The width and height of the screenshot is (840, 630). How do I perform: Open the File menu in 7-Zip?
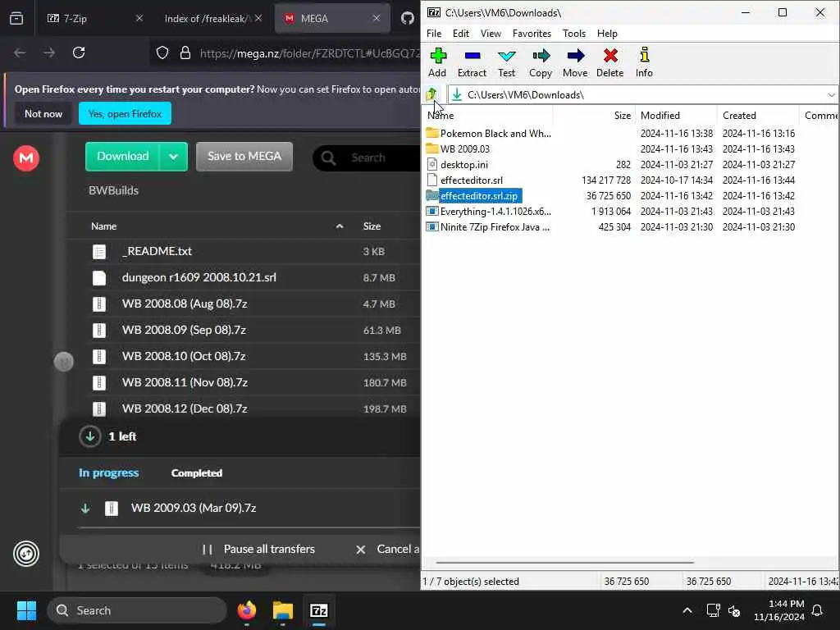[434, 33]
